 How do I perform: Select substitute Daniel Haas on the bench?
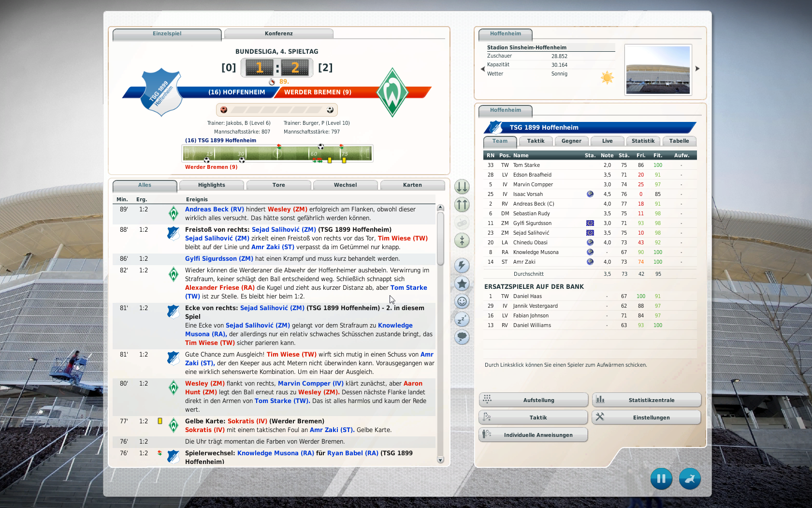(590, 296)
